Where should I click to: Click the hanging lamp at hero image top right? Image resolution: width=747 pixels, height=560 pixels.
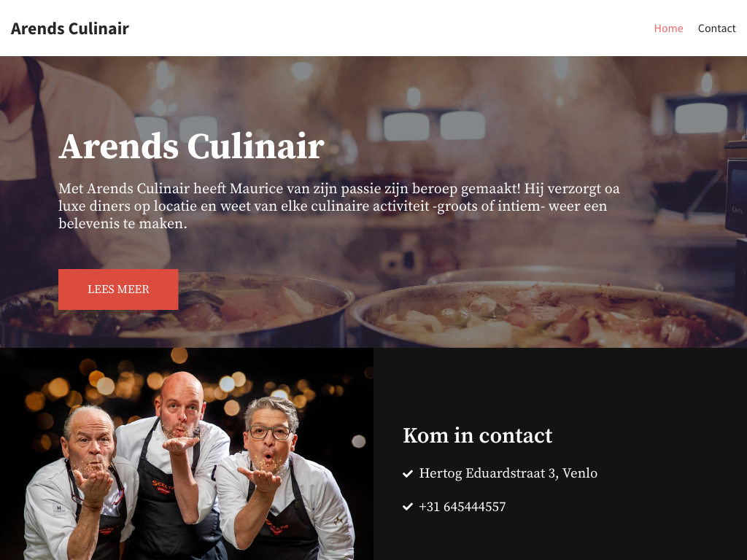tap(707, 81)
